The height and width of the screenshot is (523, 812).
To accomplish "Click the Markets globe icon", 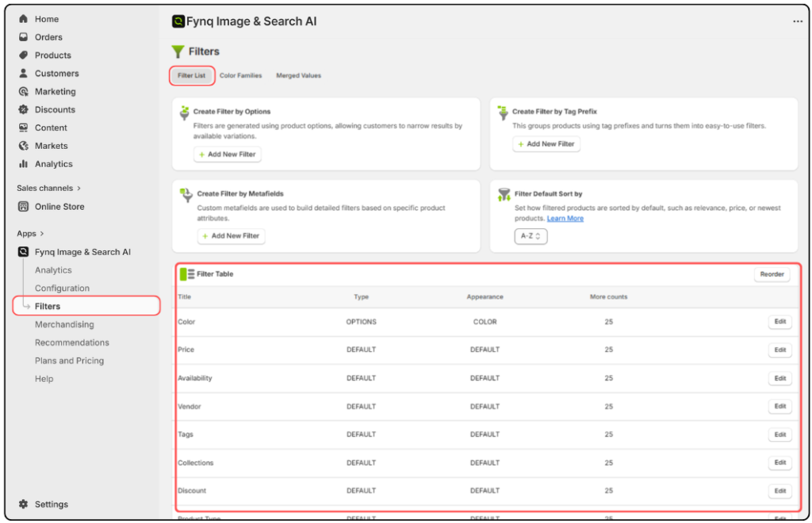I will pos(23,145).
